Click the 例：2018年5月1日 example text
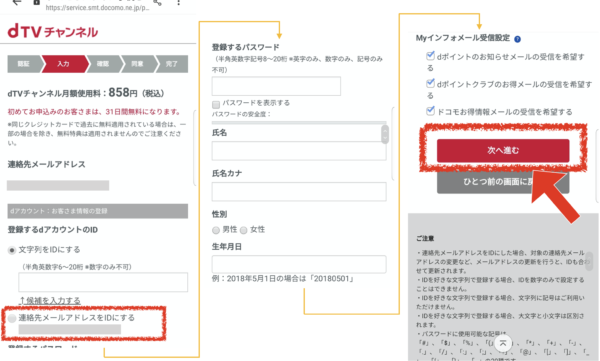 [282, 279]
